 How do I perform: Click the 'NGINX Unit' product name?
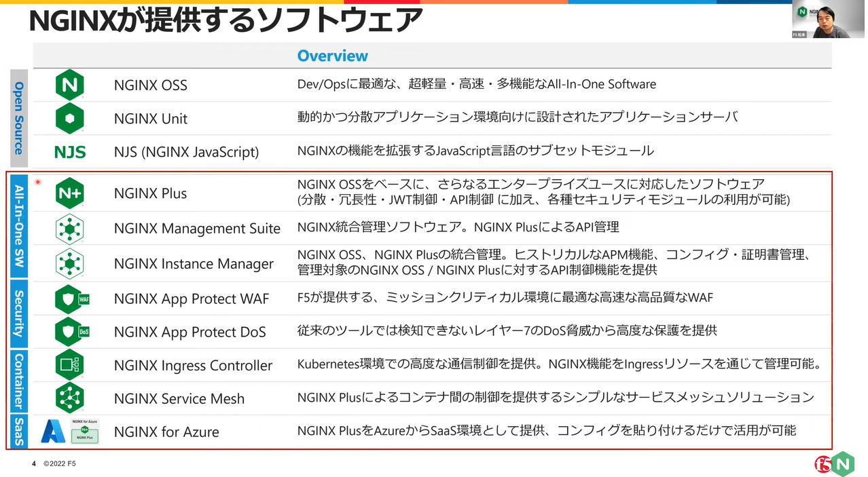pos(151,119)
